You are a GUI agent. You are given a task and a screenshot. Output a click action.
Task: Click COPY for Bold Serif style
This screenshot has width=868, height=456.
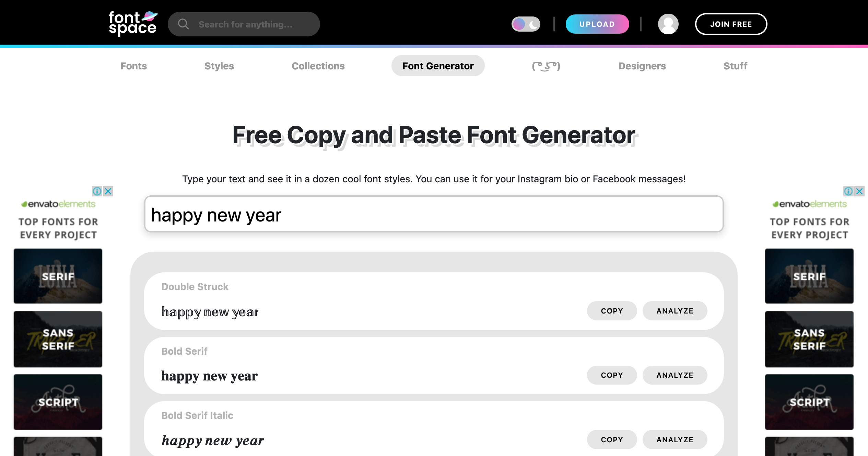pyautogui.click(x=611, y=374)
